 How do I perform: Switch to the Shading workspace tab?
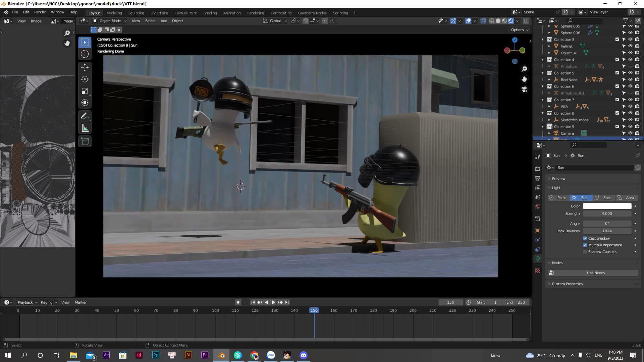pos(210,13)
